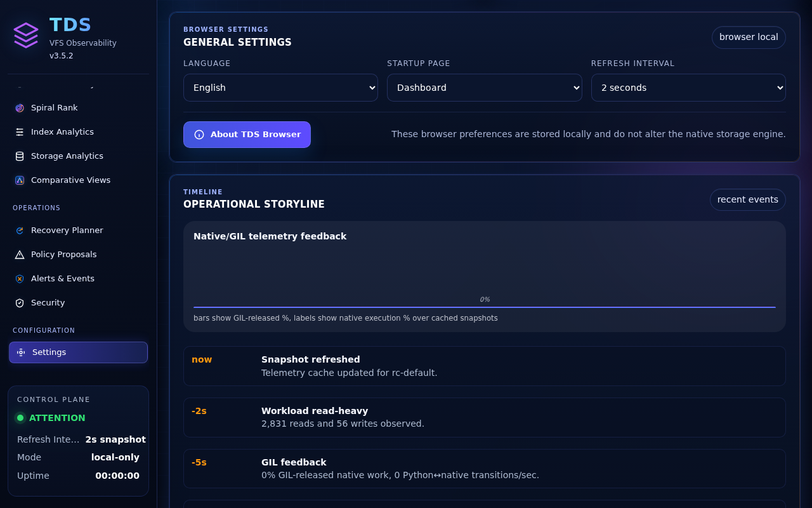Click the ATTENTION status label
Screen dimensions: 812x508
pyautogui.click(x=57, y=418)
